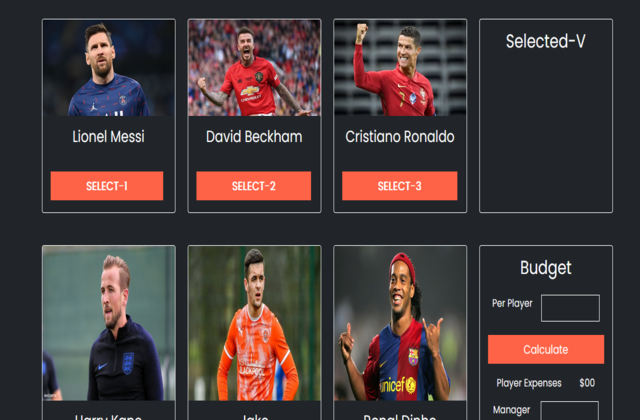Click the SELECT-2 button for David Beckham
The height and width of the screenshot is (420, 640).
click(253, 186)
